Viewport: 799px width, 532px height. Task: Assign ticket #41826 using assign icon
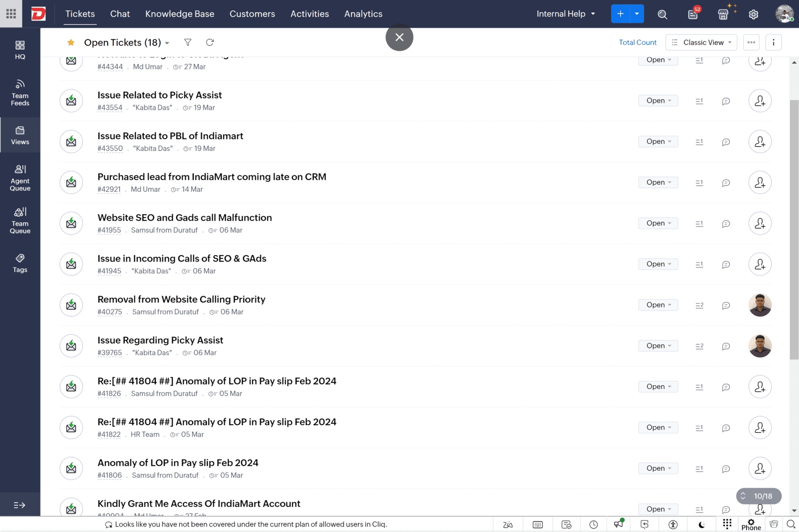tap(760, 387)
